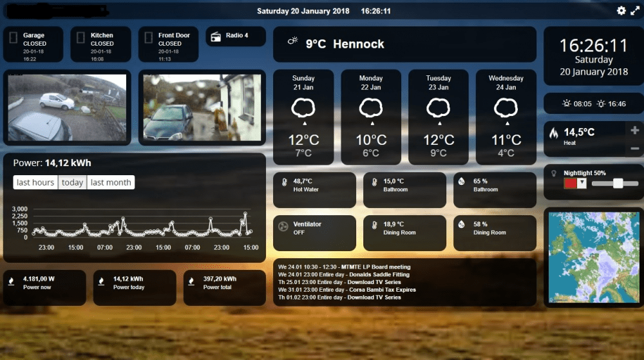Click the Bathroom humidity droplet icon

pyautogui.click(x=462, y=182)
